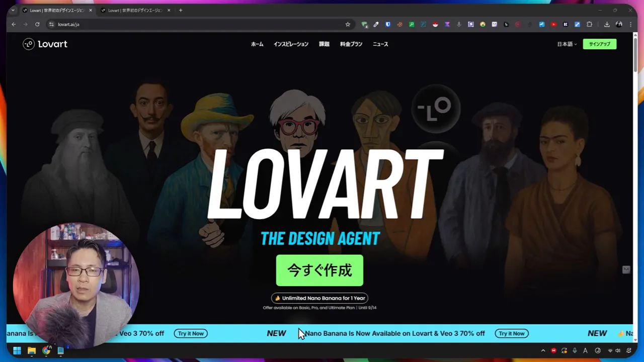The height and width of the screenshot is (362, 644).
Task: Open the 料金プラン nav item
Action: tap(351, 44)
